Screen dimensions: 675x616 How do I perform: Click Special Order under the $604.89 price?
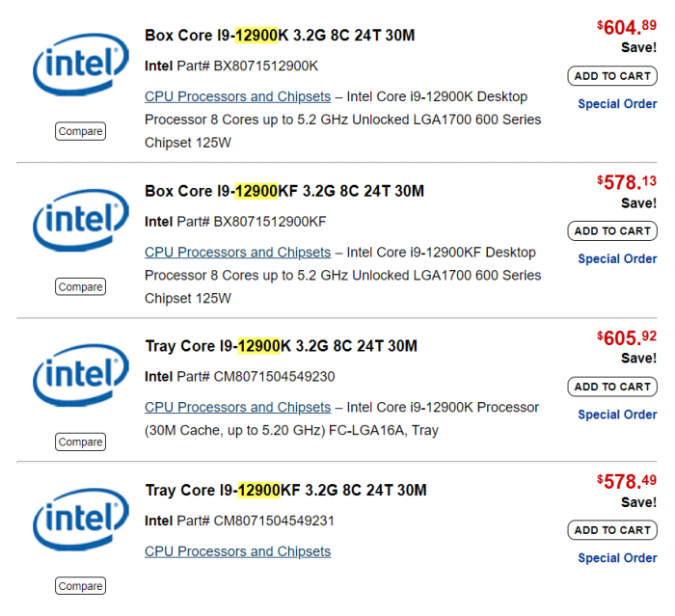617,104
